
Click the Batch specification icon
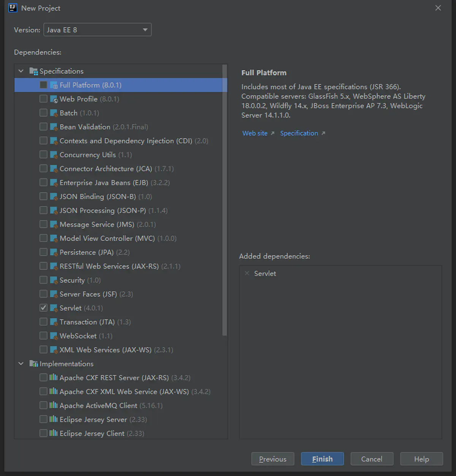click(x=54, y=113)
